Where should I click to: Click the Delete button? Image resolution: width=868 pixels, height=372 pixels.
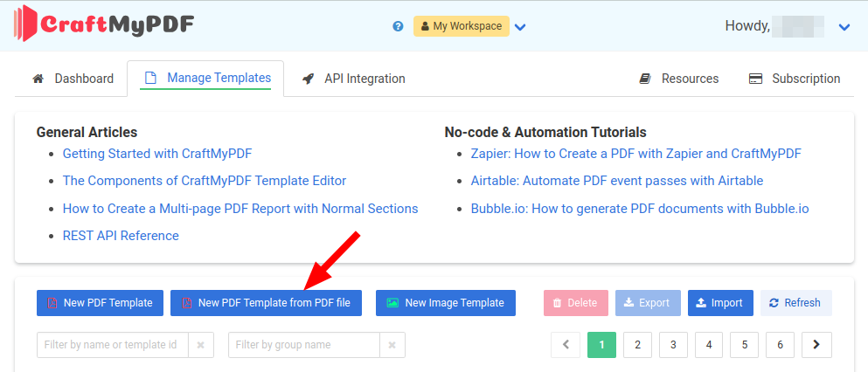point(576,303)
